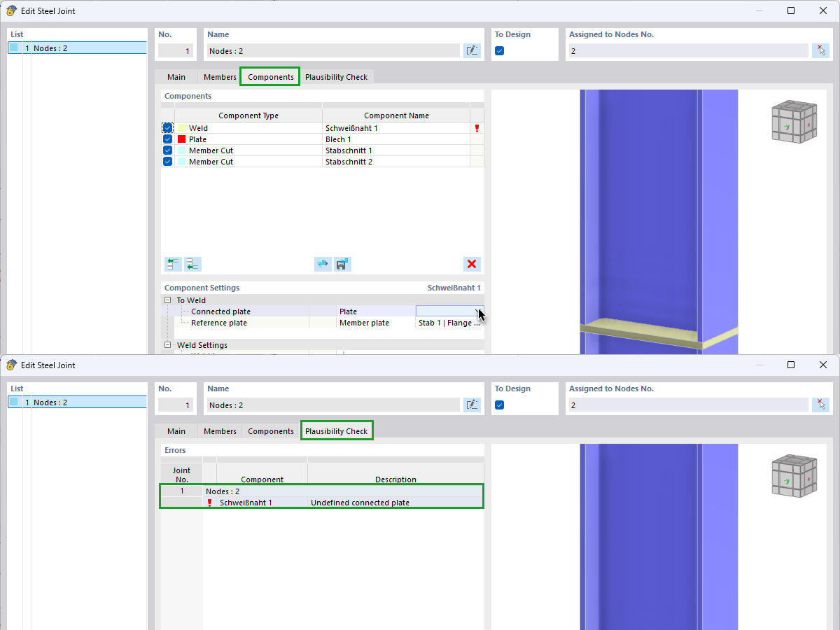Viewport: 840px width, 630px height.
Task: Click the pencil edit icon next to Name field
Action: click(x=472, y=50)
